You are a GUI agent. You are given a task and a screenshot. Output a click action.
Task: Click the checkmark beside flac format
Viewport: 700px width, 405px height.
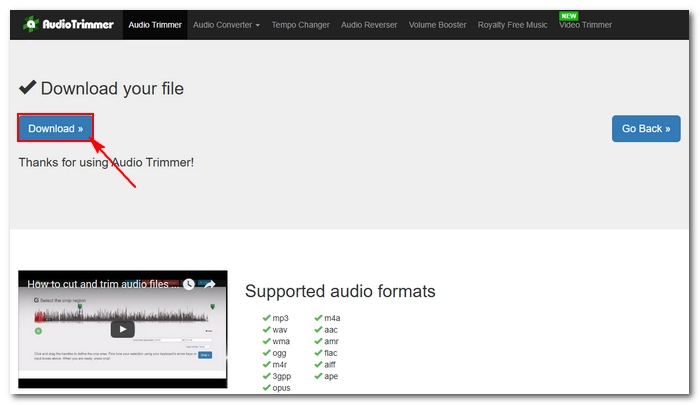tap(318, 353)
